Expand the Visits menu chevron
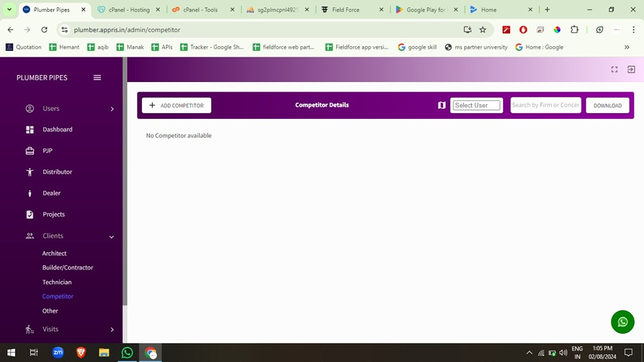 coord(112,330)
